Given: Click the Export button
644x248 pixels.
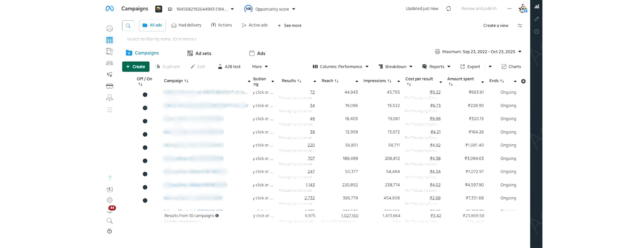Looking at the screenshot, I should point(470,67).
